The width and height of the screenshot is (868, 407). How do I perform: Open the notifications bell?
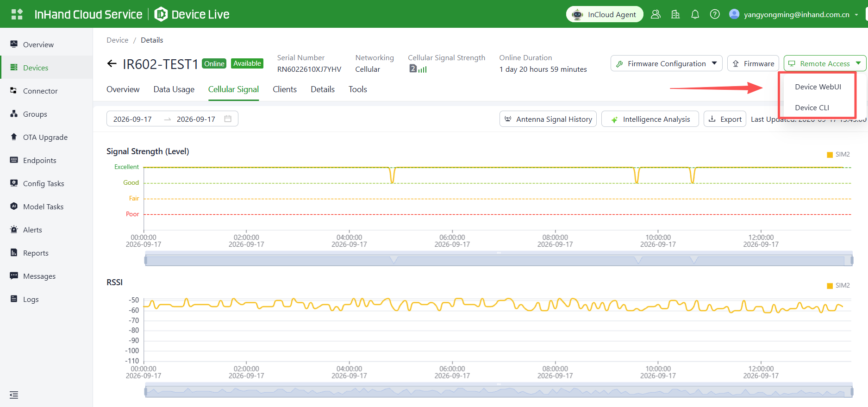[695, 14]
